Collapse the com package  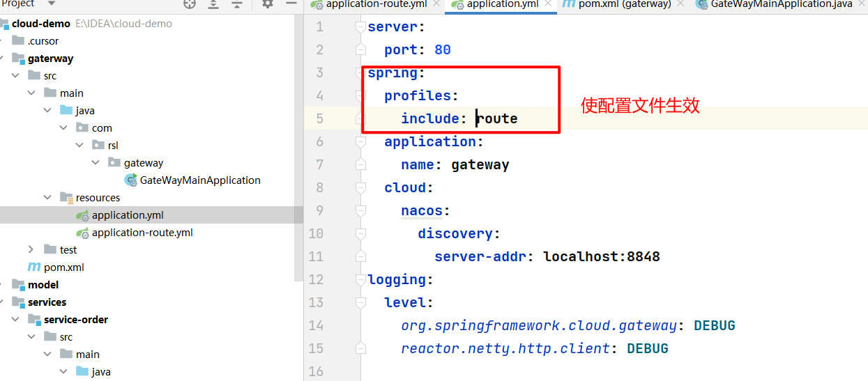[63, 128]
